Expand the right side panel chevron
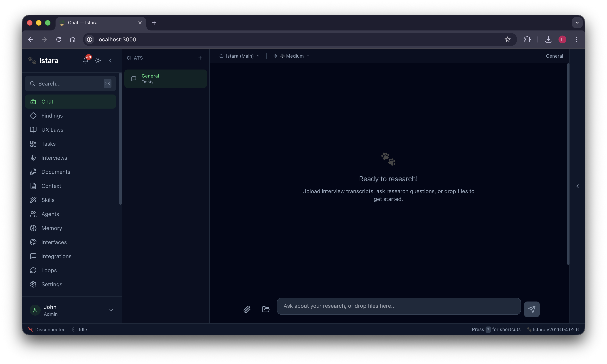The width and height of the screenshot is (607, 364). click(577, 186)
